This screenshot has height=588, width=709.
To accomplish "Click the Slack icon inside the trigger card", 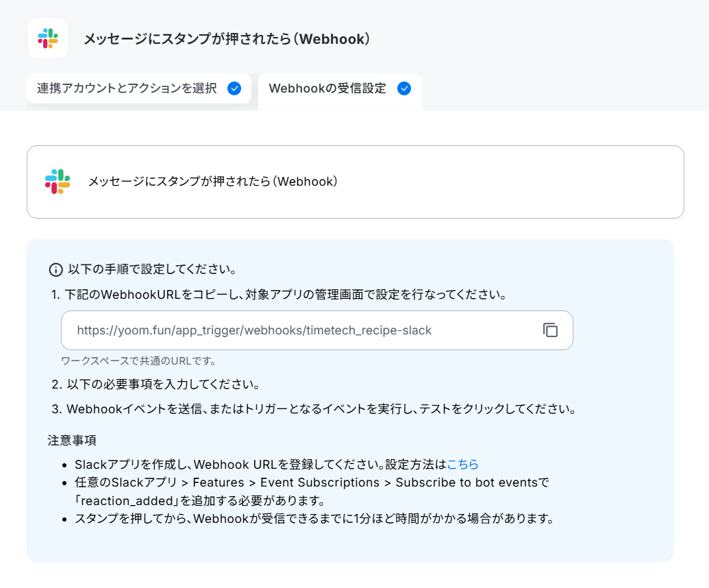I will click(58, 182).
